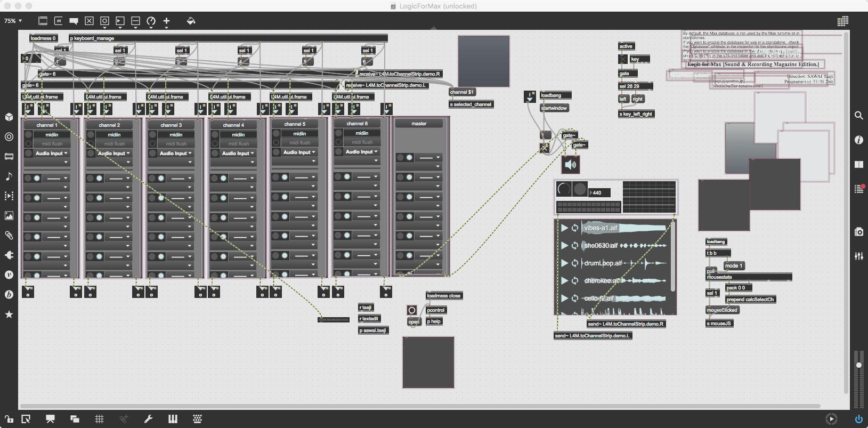Open channel 1 Audio Input dropdown
The width and height of the screenshot is (868, 428).
(x=52, y=154)
